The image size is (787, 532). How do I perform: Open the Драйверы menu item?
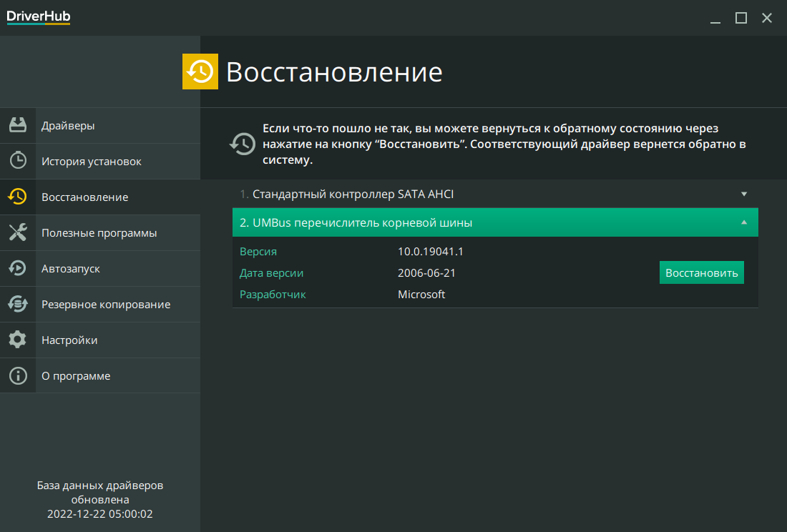68,126
